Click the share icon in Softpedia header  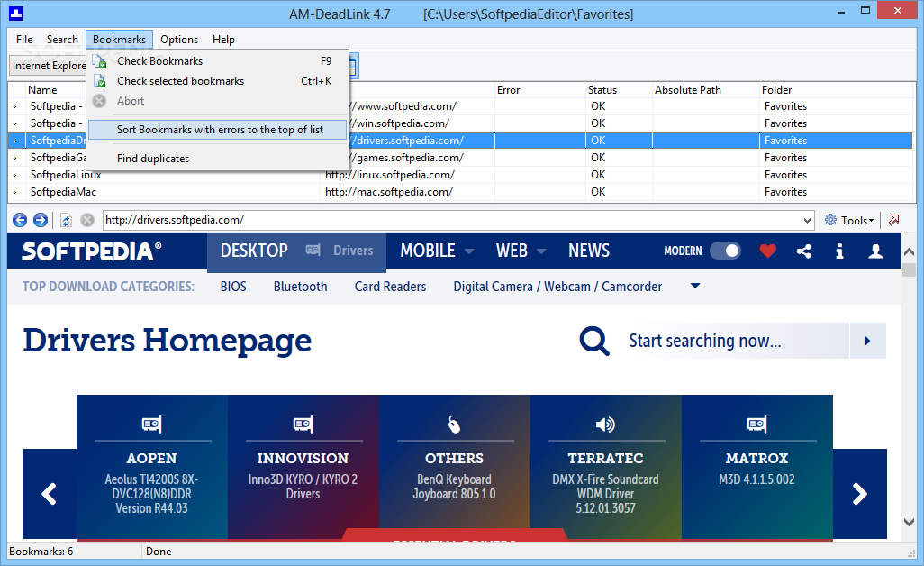(x=804, y=251)
